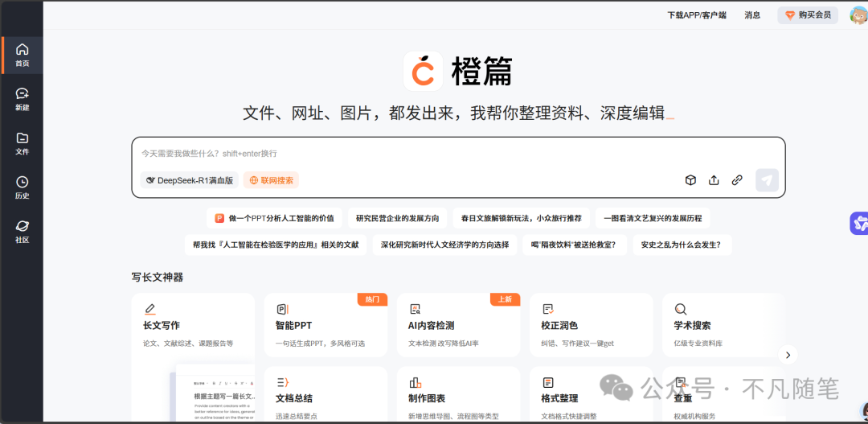This screenshot has width=868, height=424.
Task: Click the 学术搜索 magnifier icon
Action: click(x=681, y=309)
